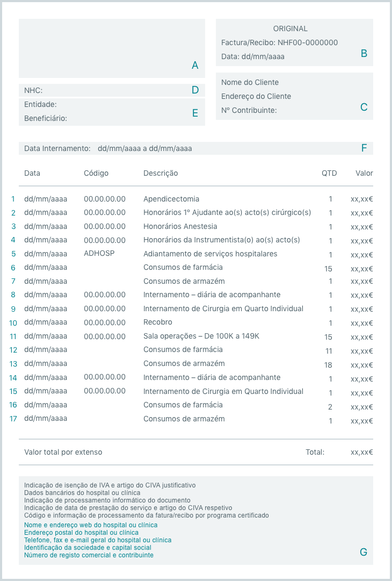Click 'Número de registo comercial e contribuinte' link
The height and width of the screenshot is (581, 392).
89,555
